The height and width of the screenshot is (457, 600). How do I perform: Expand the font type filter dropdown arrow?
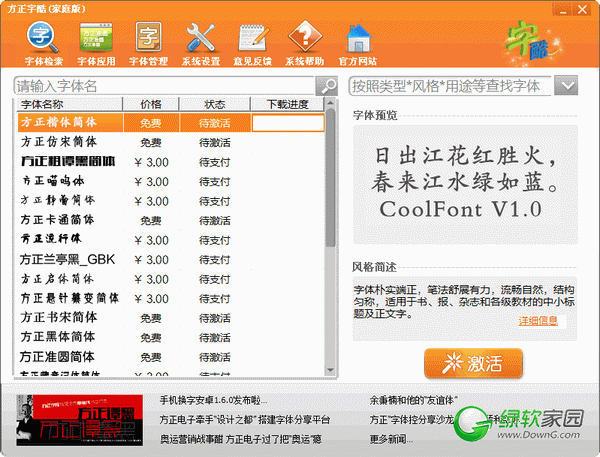pyautogui.click(x=566, y=85)
